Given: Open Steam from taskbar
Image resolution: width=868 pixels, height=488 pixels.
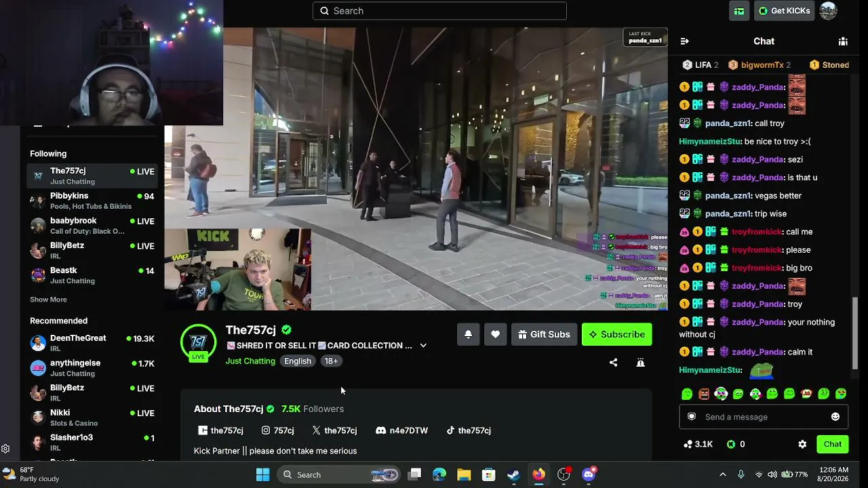Looking at the screenshot, I should 513,474.
